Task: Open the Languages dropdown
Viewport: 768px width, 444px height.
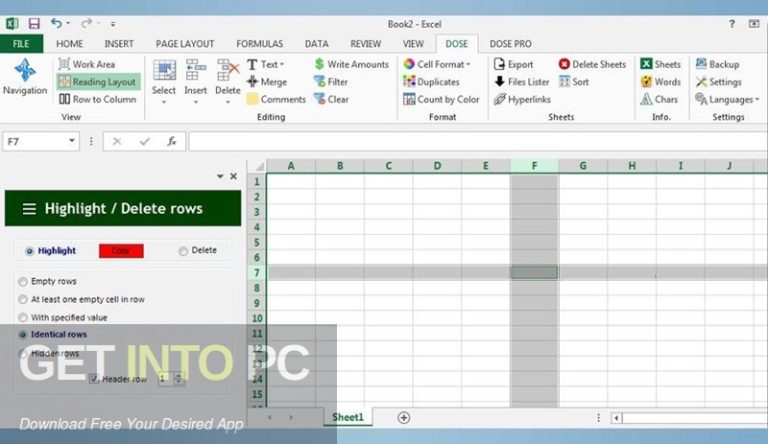Action: pyautogui.click(x=727, y=99)
